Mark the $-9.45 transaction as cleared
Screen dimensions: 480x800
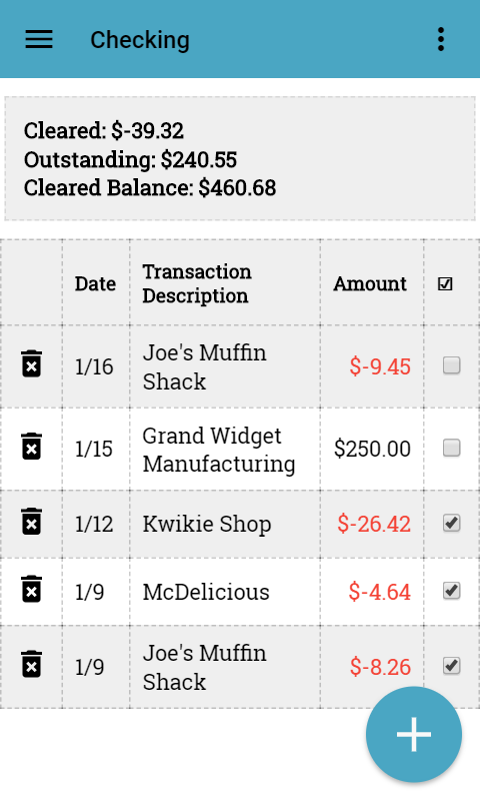[451, 365]
